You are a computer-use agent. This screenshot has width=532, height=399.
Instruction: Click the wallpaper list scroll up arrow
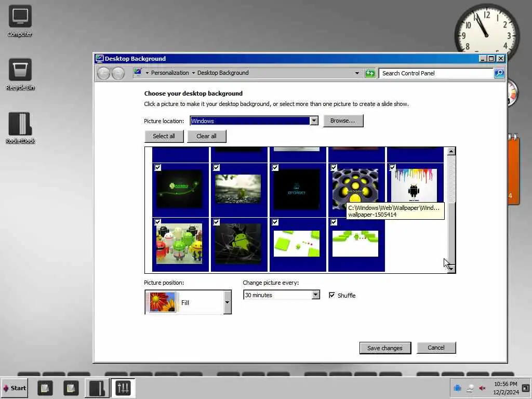[451, 151]
